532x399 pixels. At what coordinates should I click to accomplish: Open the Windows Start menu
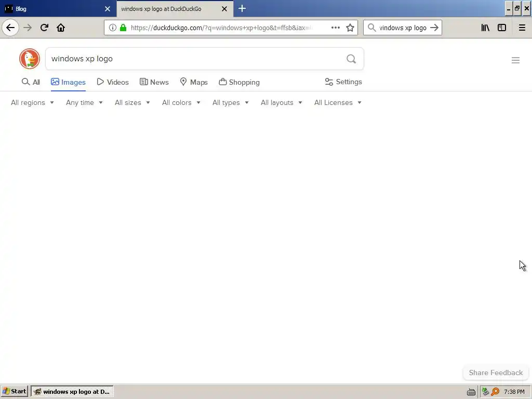click(14, 392)
